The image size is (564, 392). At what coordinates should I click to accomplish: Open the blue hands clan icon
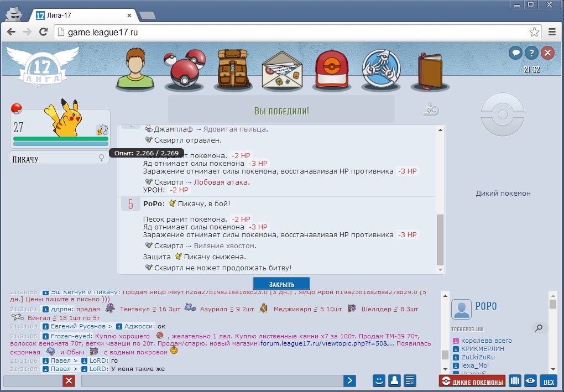point(381,69)
